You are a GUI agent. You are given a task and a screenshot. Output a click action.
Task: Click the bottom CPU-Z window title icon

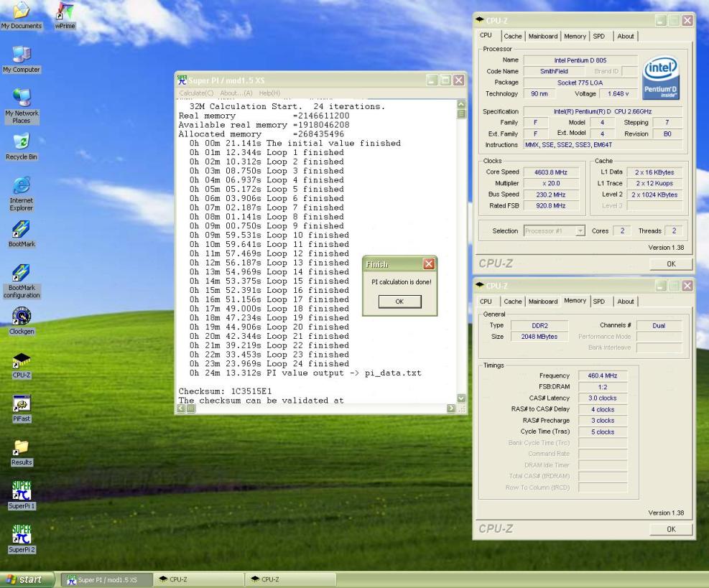[x=480, y=285]
